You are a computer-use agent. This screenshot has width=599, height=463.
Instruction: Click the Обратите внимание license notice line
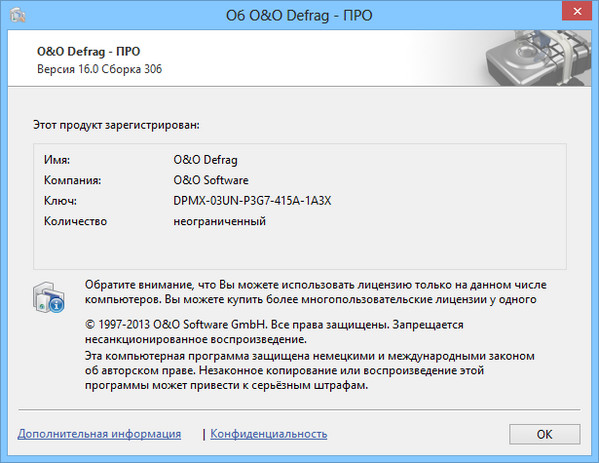(x=316, y=285)
